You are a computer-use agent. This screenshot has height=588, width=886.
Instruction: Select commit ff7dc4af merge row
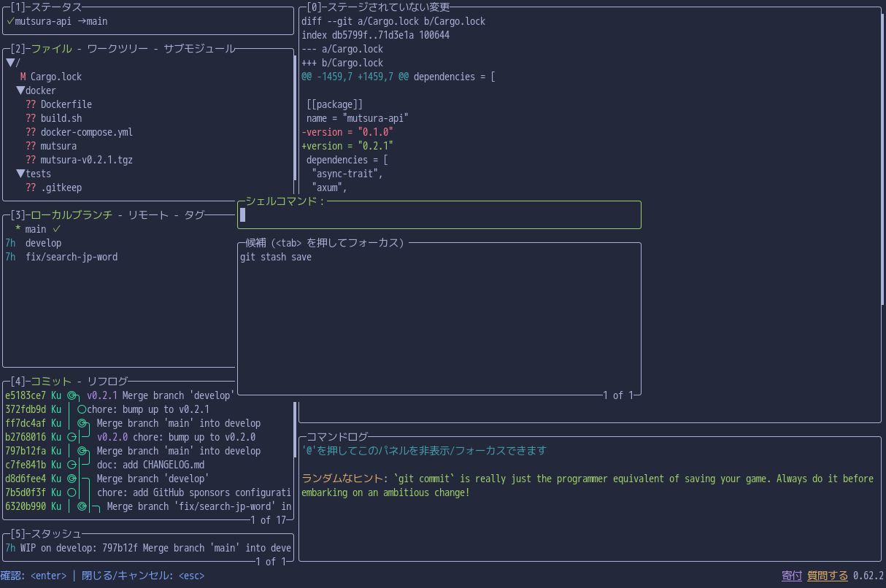pyautogui.click(x=148, y=423)
